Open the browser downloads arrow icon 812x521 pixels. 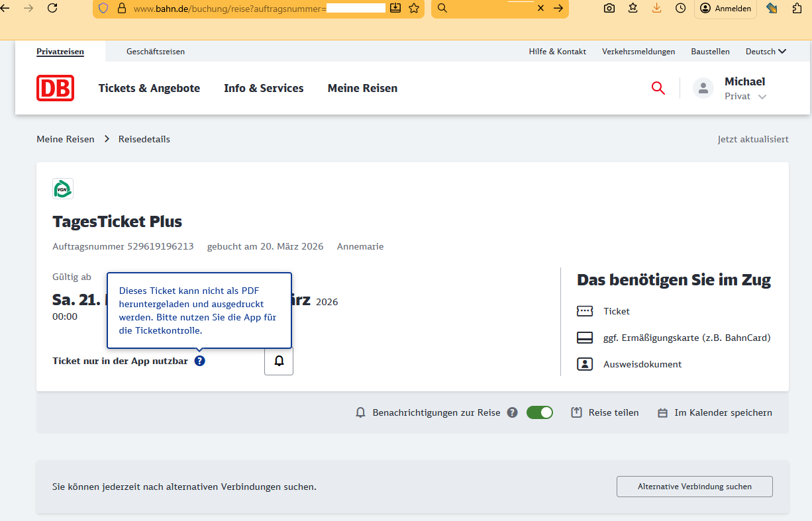pyautogui.click(x=657, y=8)
